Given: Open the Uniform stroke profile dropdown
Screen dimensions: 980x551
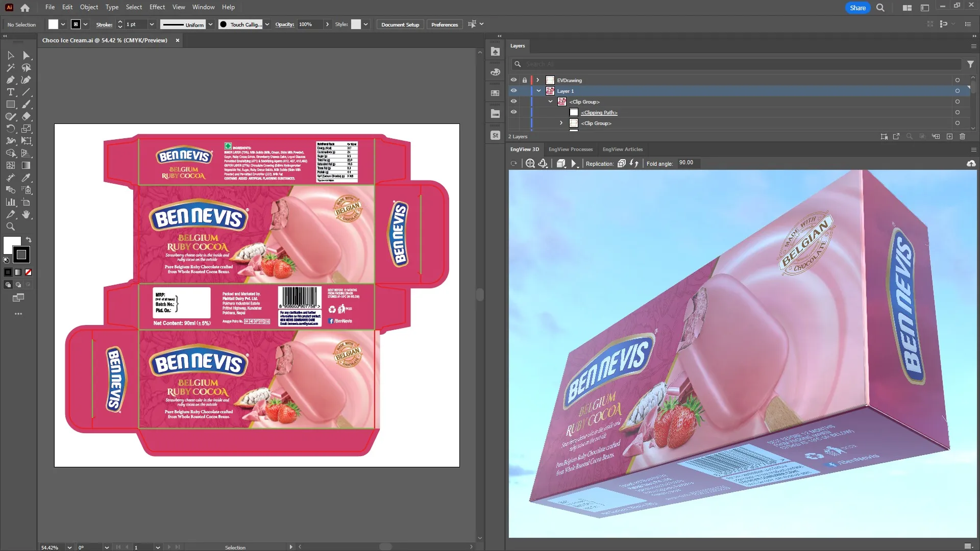Looking at the screenshot, I should click(x=210, y=24).
